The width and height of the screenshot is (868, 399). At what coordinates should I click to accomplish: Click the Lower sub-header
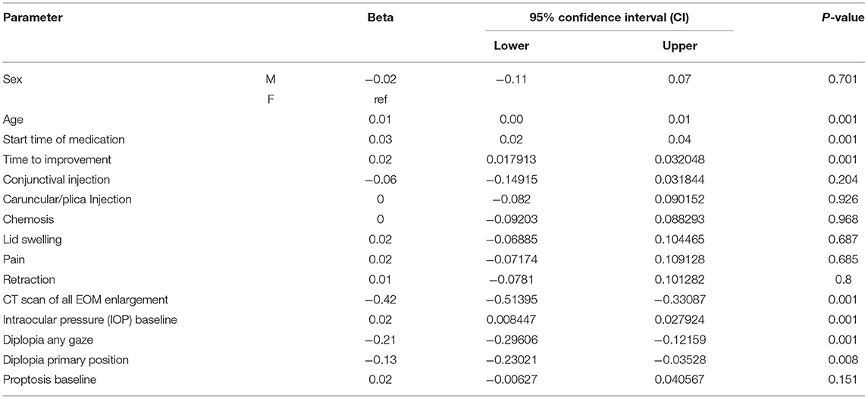[x=511, y=46]
